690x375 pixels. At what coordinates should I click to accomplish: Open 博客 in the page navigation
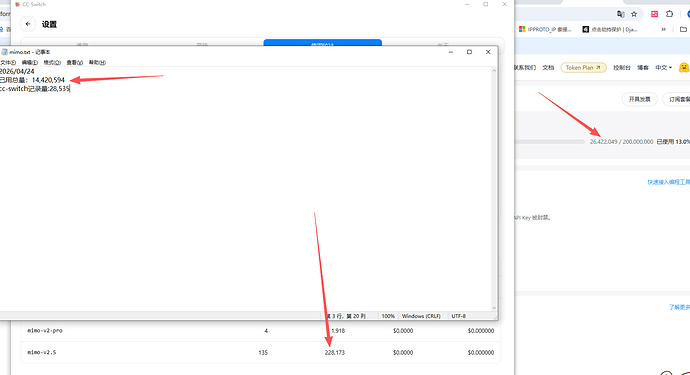coord(643,68)
